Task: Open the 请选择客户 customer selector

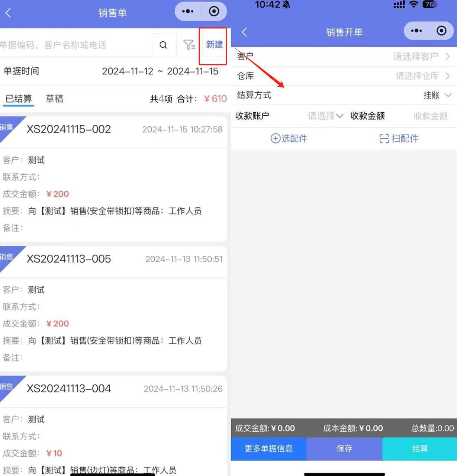Action: (x=422, y=57)
